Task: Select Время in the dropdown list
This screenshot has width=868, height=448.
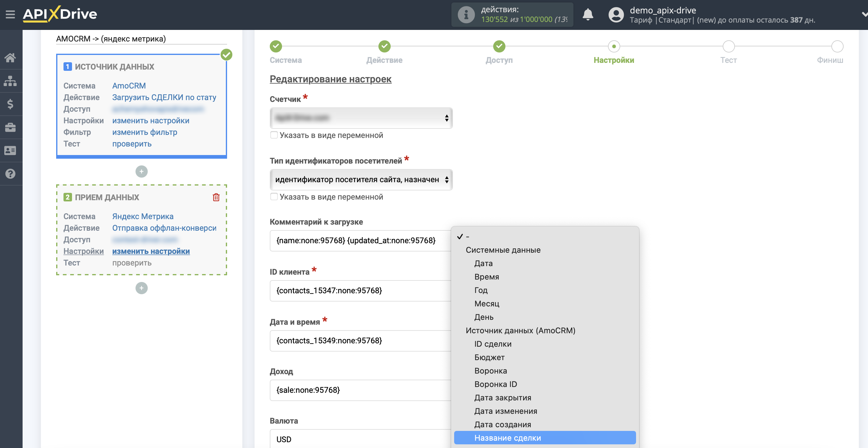Action: click(x=545, y=277)
